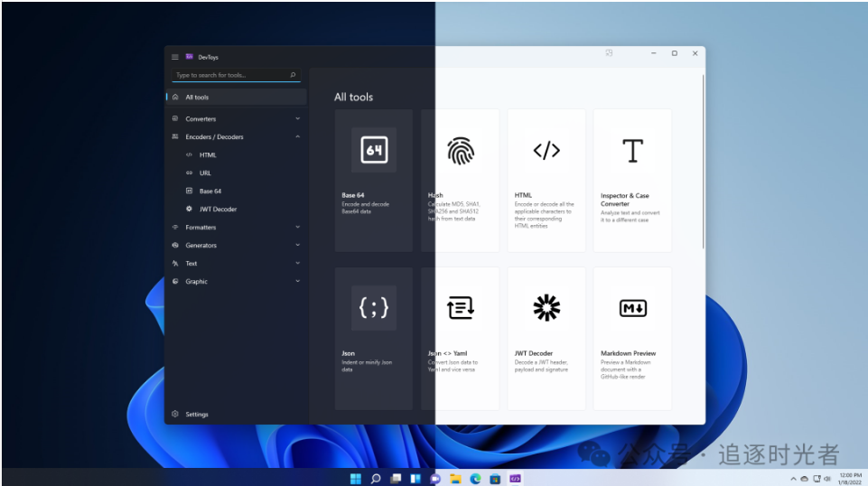Open Widgets on the taskbar
This screenshot has width=868, height=486.
415,479
